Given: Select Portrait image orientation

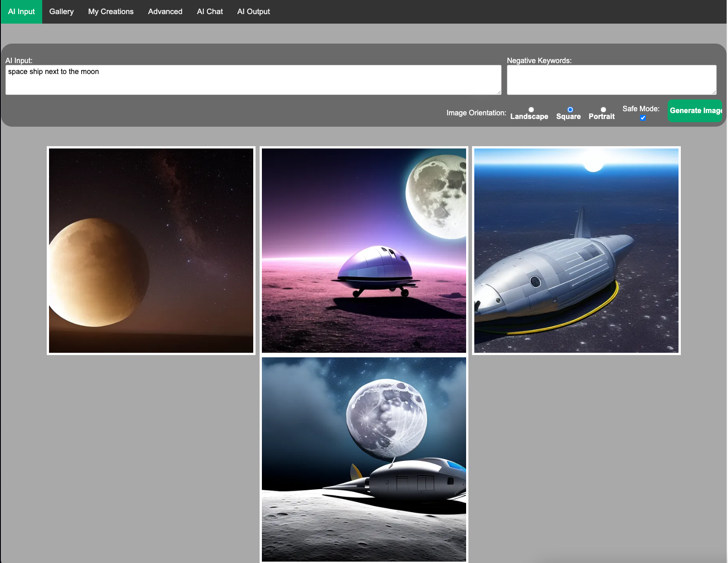Looking at the screenshot, I should [x=603, y=109].
